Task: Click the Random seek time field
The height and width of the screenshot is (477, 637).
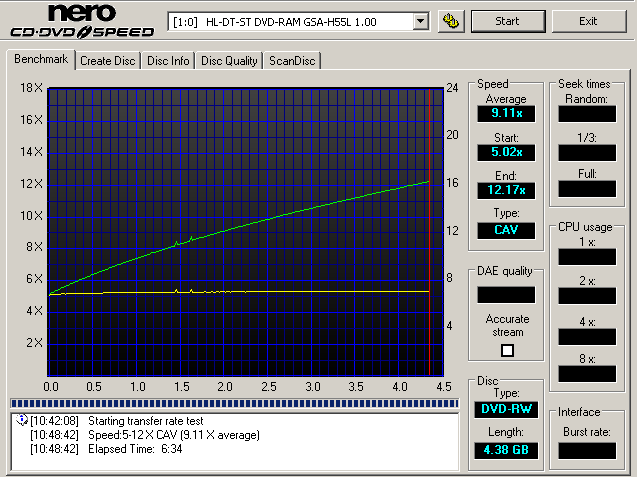Action: [587, 114]
